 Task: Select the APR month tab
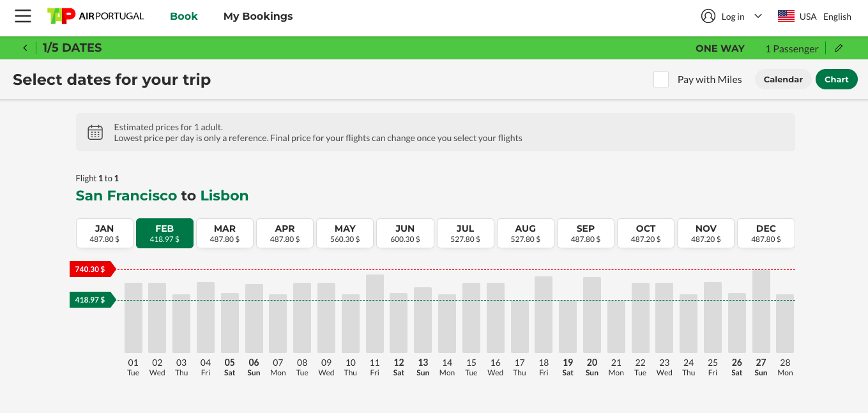pos(285,234)
